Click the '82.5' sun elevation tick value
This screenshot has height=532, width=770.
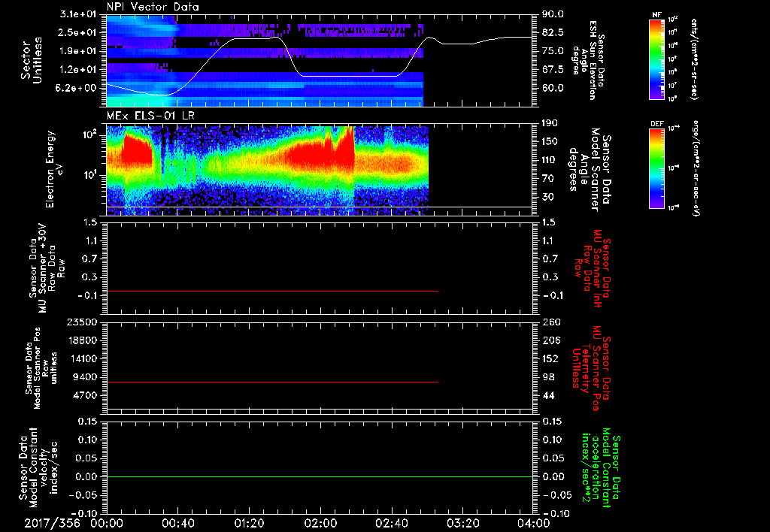pyautogui.click(x=553, y=32)
